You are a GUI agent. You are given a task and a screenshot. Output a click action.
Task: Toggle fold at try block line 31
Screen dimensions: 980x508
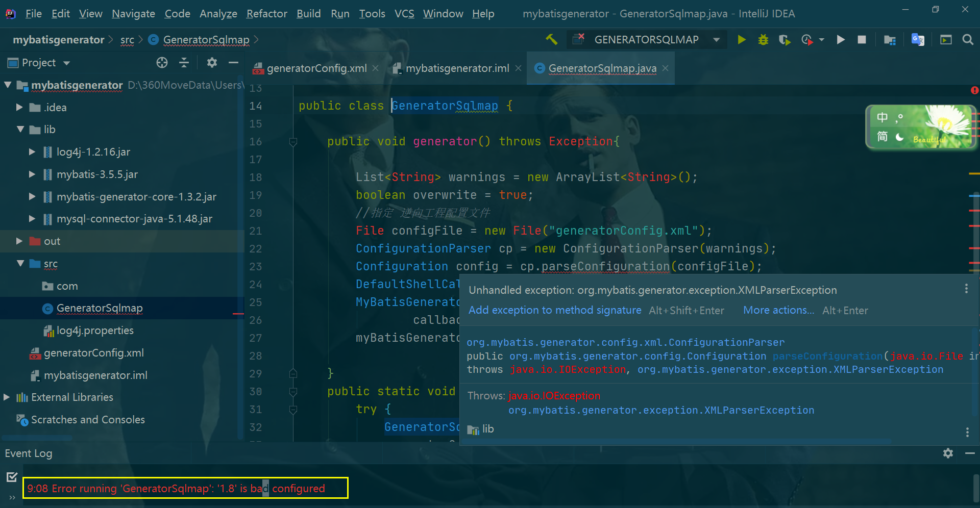[x=293, y=410]
